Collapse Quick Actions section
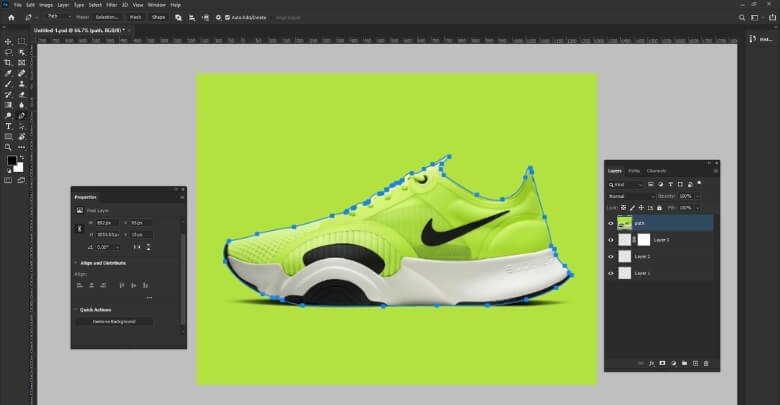Viewport: 780px width, 405px height. [x=76, y=309]
